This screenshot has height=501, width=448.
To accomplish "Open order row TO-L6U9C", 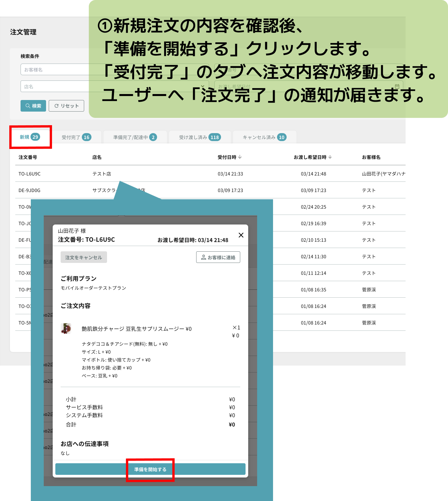I will 210,174.
